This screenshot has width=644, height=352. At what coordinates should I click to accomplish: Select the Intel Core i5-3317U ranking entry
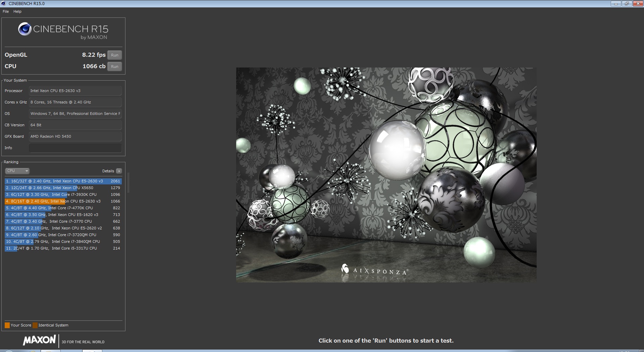[63, 248]
